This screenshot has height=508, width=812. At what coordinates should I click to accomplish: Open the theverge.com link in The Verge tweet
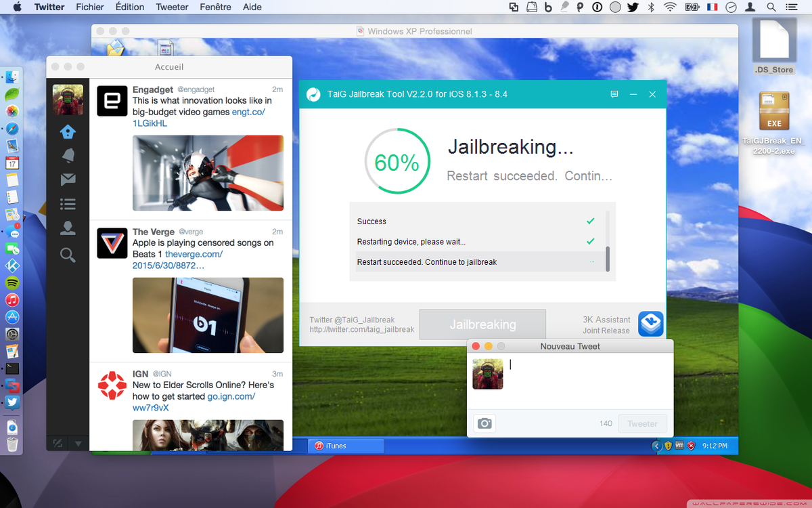point(178,260)
